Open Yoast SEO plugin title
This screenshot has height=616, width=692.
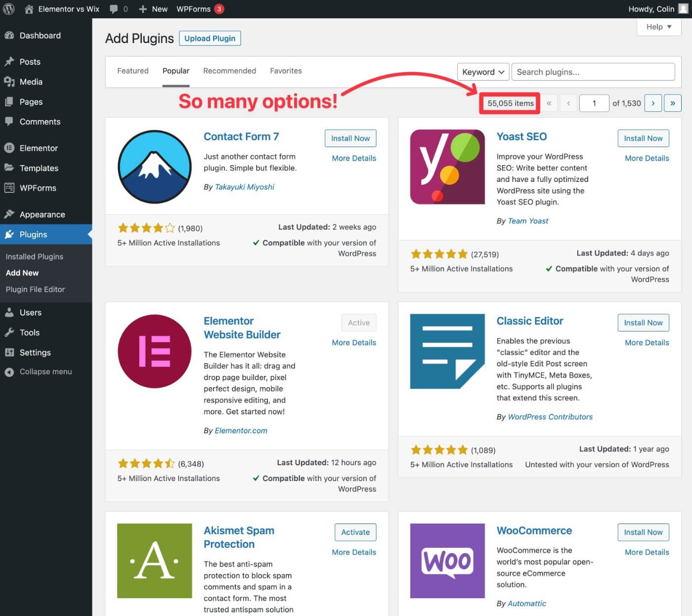tap(521, 136)
